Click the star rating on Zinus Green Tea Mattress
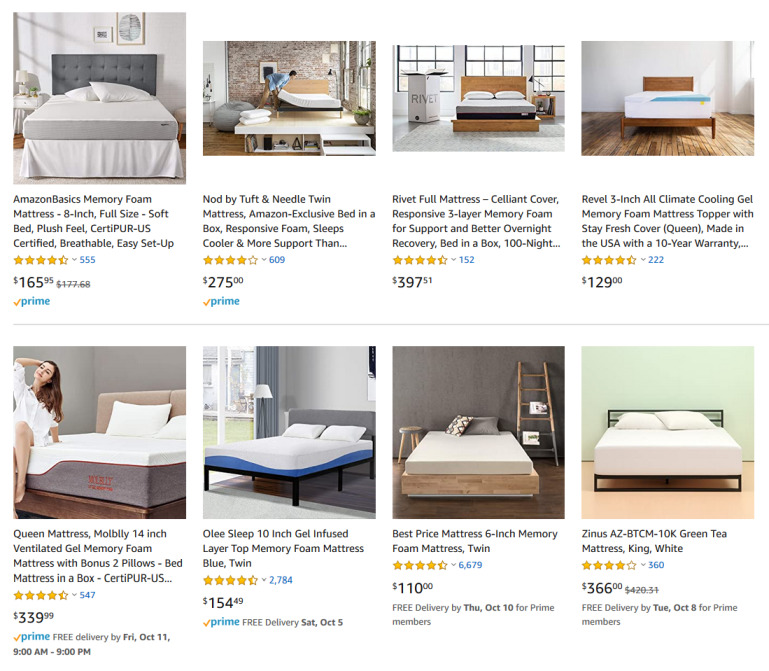The image size is (769, 671). point(609,565)
